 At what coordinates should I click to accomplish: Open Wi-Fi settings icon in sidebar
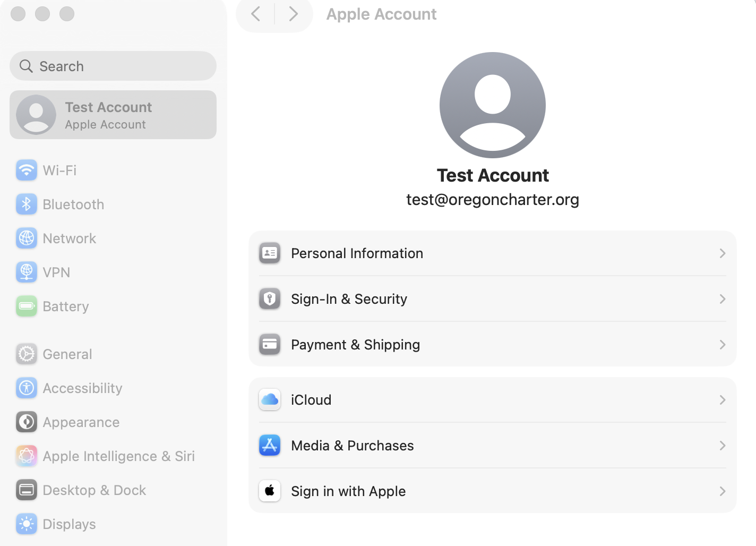(27, 170)
